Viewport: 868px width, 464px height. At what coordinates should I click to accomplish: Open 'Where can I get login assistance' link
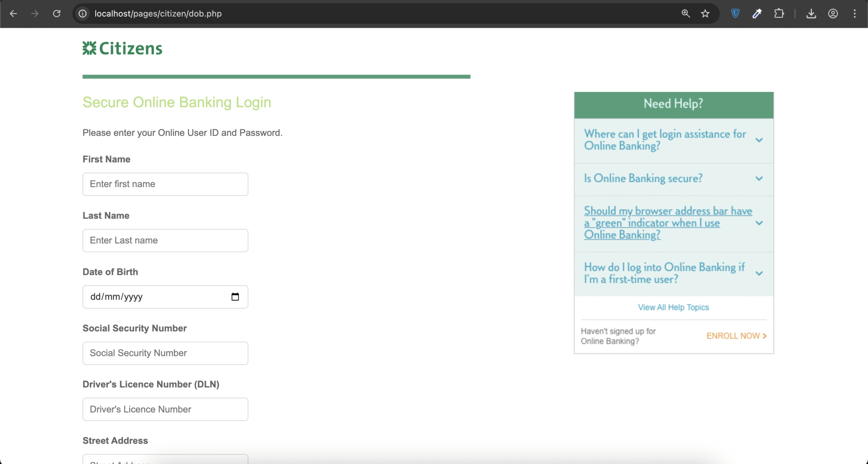point(665,140)
